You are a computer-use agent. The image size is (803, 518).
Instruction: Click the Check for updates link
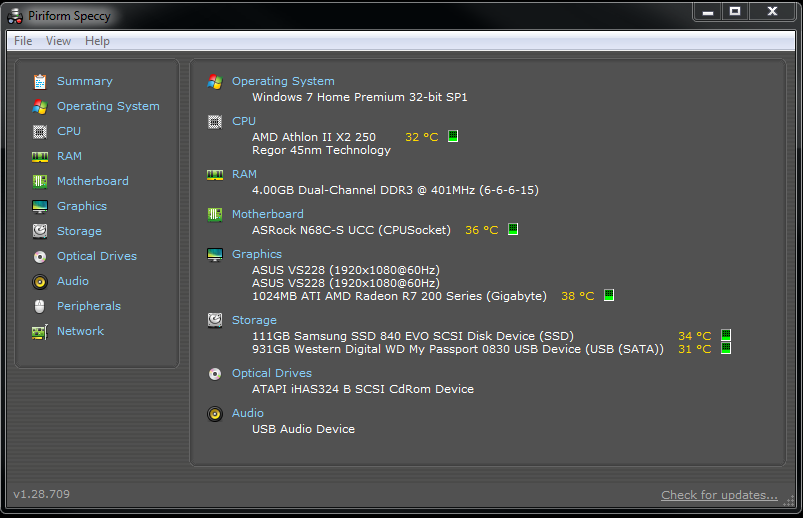(719, 495)
